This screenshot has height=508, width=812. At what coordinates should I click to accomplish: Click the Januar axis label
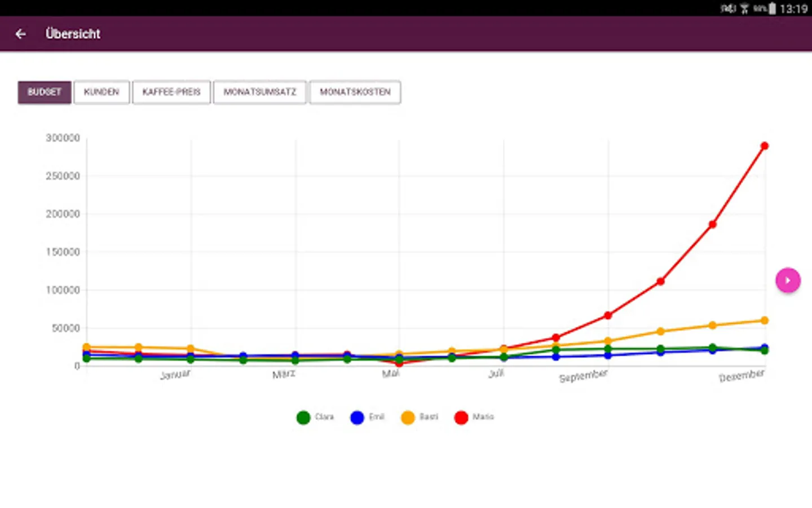click(x=175, y=375)
